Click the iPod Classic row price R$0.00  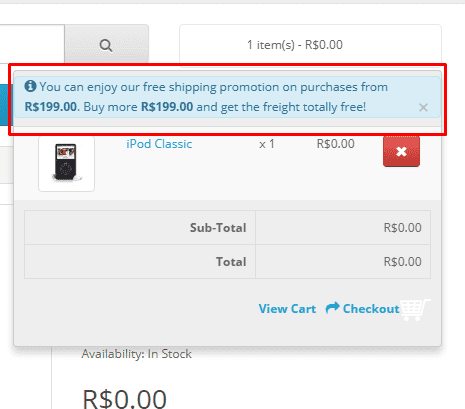(x=335, y=144)
